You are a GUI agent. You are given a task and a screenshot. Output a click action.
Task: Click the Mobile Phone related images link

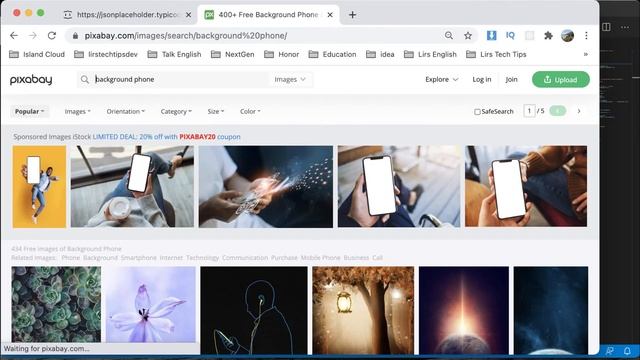pyautogui.click(x=320, y=258)
